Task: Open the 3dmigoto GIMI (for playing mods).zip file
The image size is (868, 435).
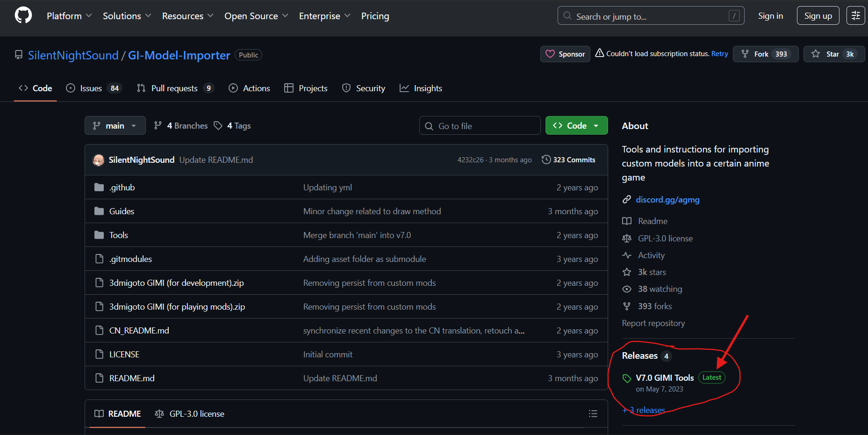Action: [177, 306]
